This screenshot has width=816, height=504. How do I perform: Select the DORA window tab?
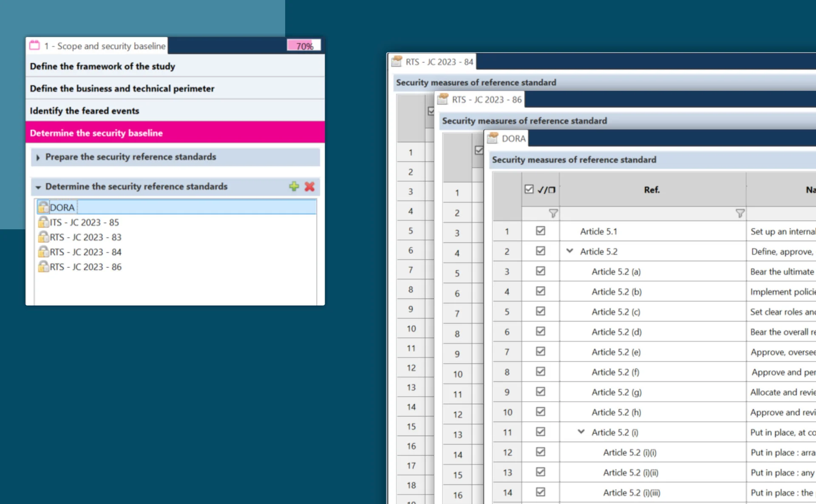click(507, 138)
